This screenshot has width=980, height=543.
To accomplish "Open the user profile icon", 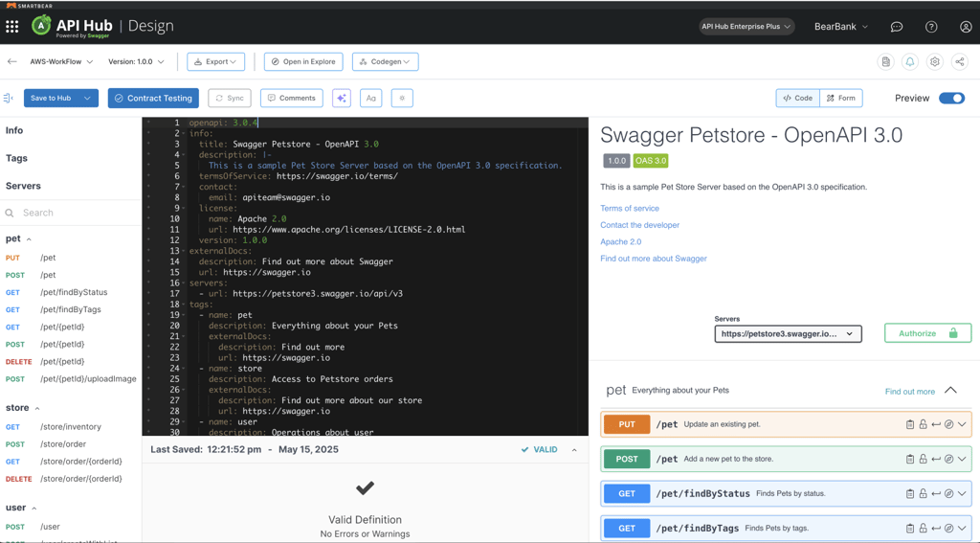I will click(966, 27).
